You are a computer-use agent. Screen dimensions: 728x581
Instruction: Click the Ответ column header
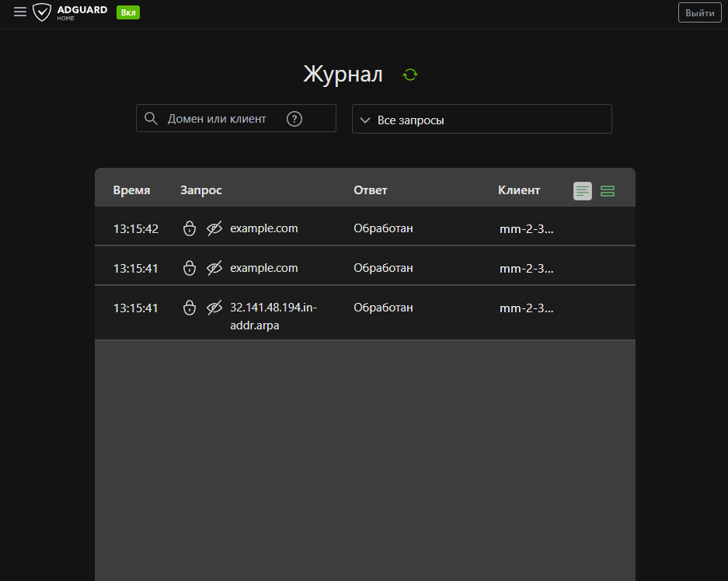click(x=371, y=190)
